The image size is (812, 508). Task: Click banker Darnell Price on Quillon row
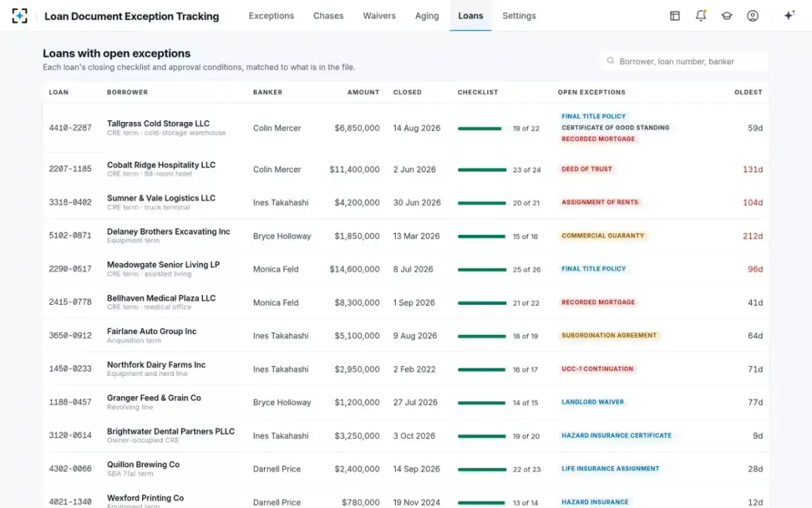[x=277, y=469]
